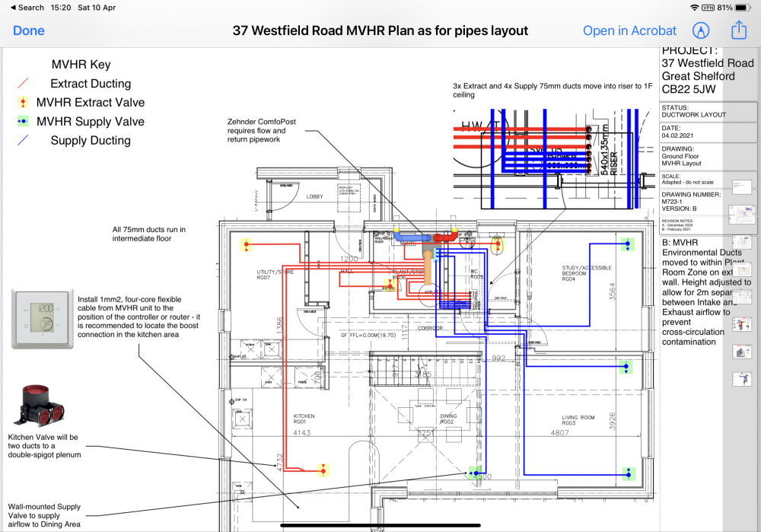Image resolution: width=761 pixels, height=532 pixels.
Task: Select the first page thumbnail
Action: click(741, 187)
